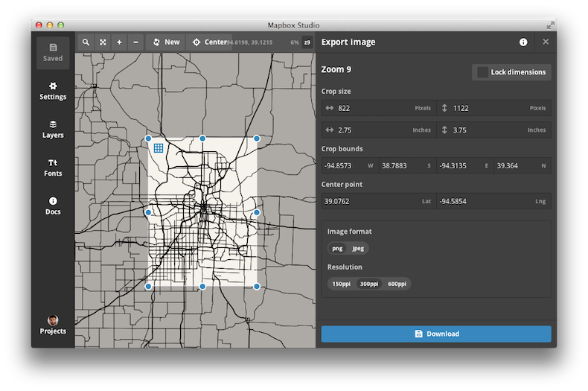This screenshot has width=588, height=391.
Task: Edit crop height inches field 3.75
Action: [x=494, y=130]
